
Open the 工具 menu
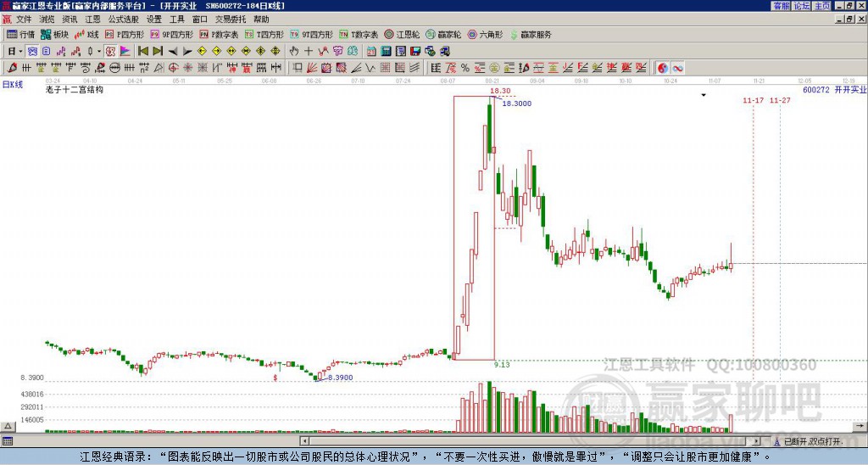pyautogui.click(x=177, y=20)
